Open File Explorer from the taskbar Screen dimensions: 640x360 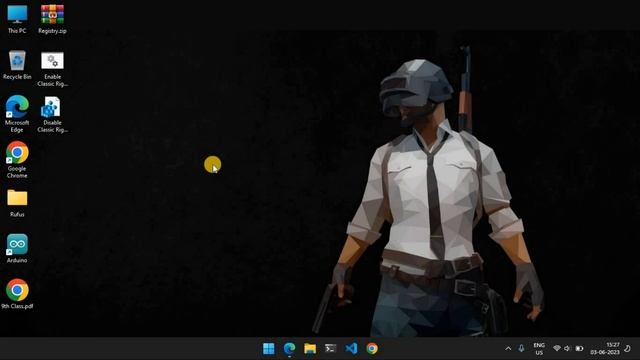(310, 349)
